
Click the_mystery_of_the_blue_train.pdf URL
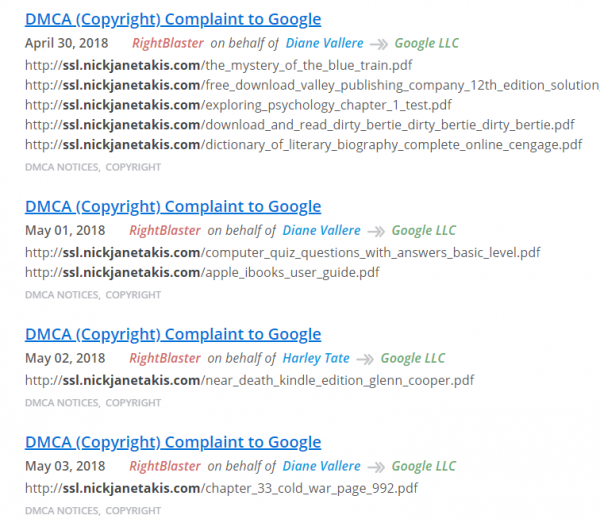(218, 65)
